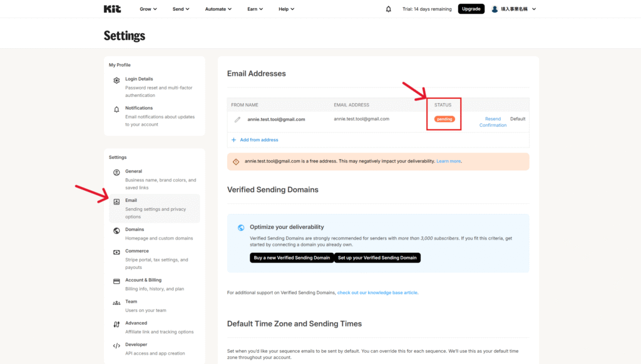The width and height of the screenshot is (641, 364).
Task: Click the Domains globe icon in sidebar
Action: (116, 231)
